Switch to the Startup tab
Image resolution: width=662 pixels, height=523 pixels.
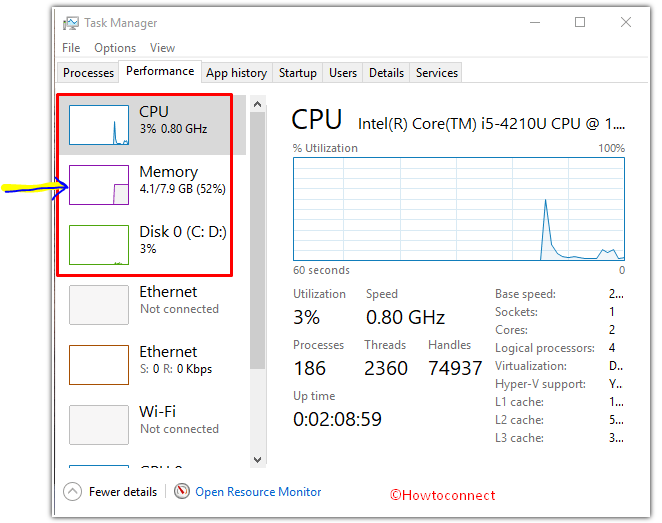pyautogui.click(x=298, y=73)
